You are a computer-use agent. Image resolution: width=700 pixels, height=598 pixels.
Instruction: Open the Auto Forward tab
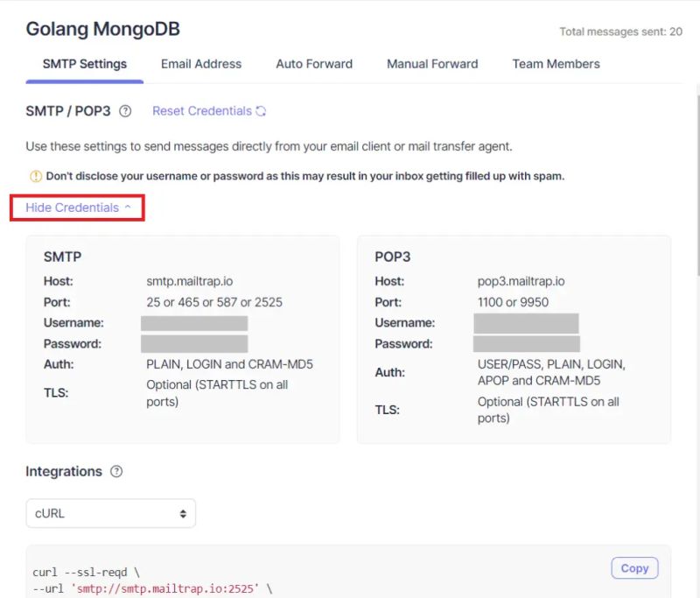point(313,64)
